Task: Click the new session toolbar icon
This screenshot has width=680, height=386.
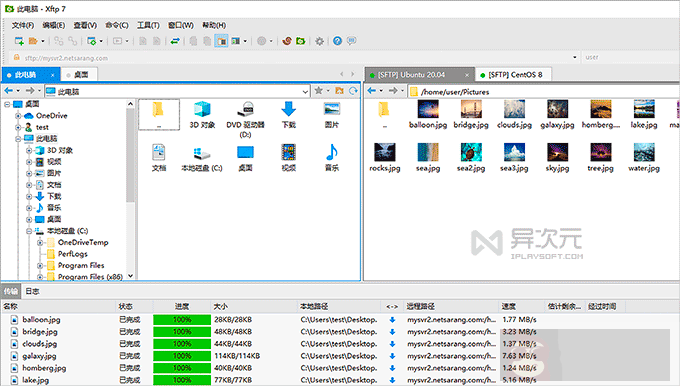Action: coord(19,41)
